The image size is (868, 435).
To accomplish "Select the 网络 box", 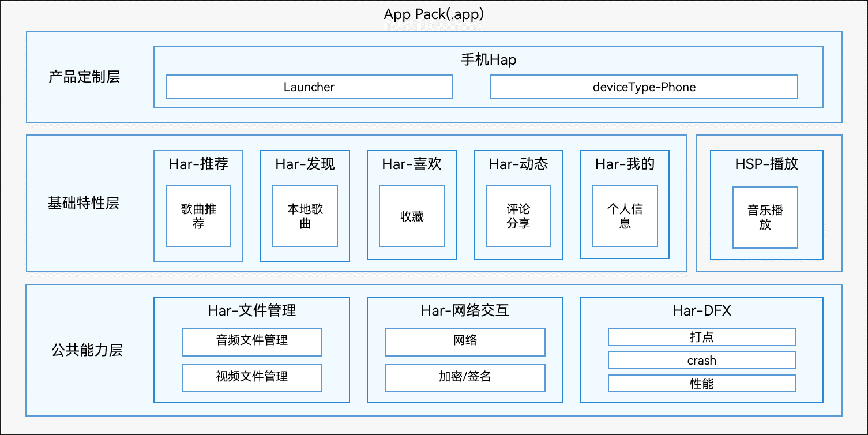I will pyautogui.click(x=465, y=342).
